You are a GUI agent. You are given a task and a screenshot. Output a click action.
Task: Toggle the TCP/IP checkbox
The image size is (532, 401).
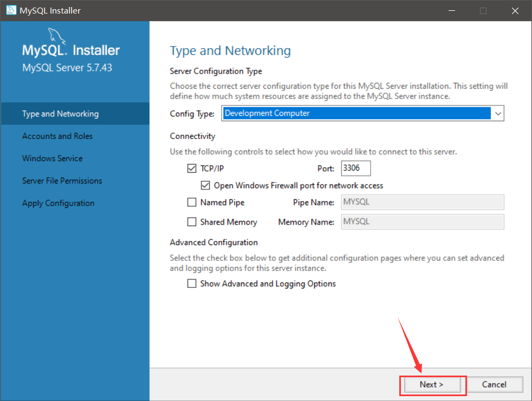pyautogui.click(x=192, y=168)
